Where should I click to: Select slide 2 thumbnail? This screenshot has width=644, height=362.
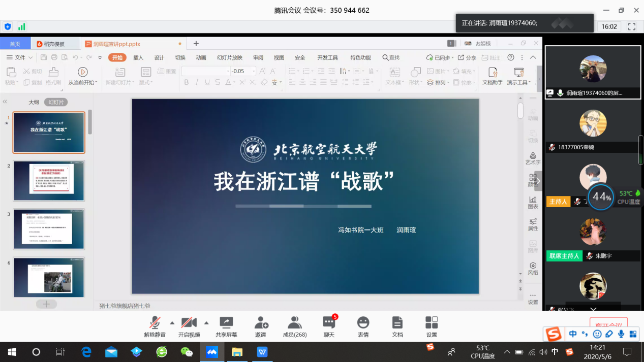[x=49, y=181]
